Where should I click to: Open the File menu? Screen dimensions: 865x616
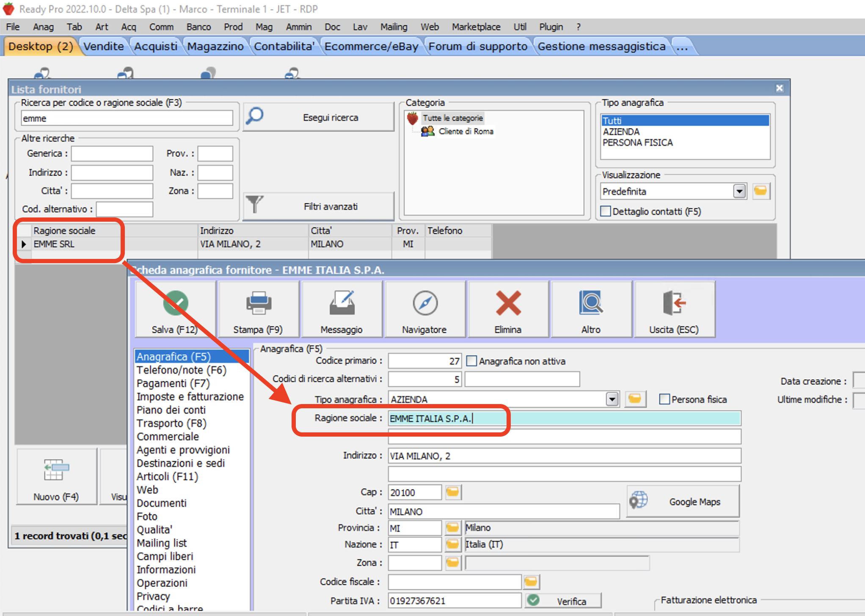point(13,27)
